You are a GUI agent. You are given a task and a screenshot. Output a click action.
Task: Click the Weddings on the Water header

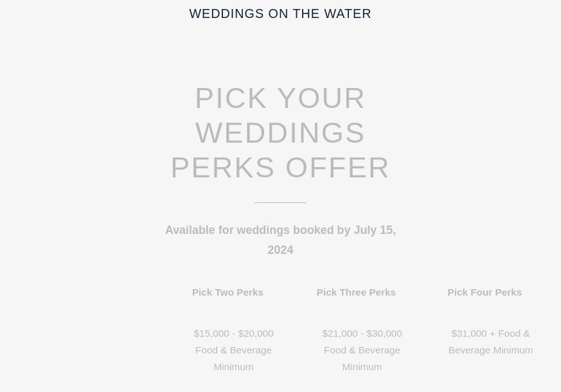click(280, 13)
